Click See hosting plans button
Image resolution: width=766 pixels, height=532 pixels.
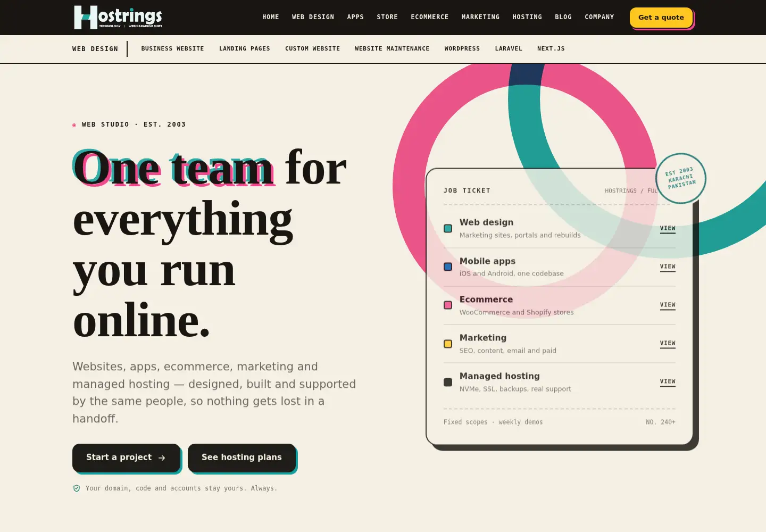pyautogui.click(x=242, y=458)
